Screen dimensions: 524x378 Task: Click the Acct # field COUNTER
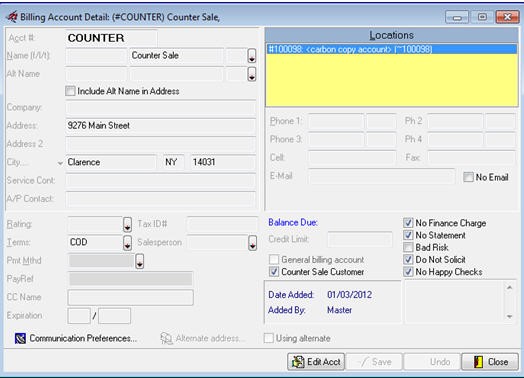pyautogui.click(x=111, y=38)
